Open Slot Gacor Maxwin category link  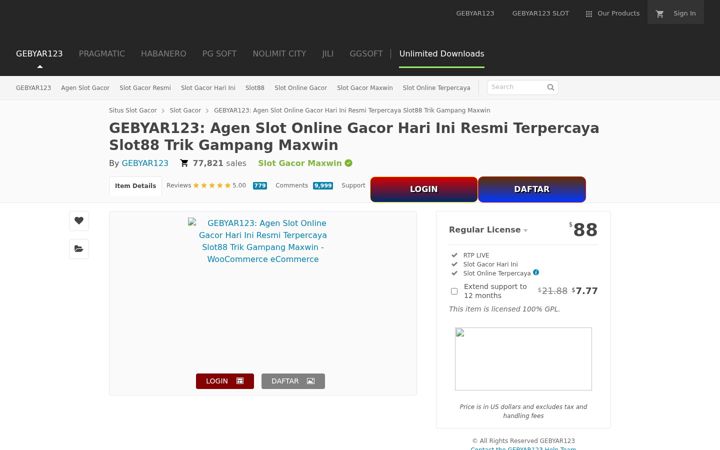point(365,88)
